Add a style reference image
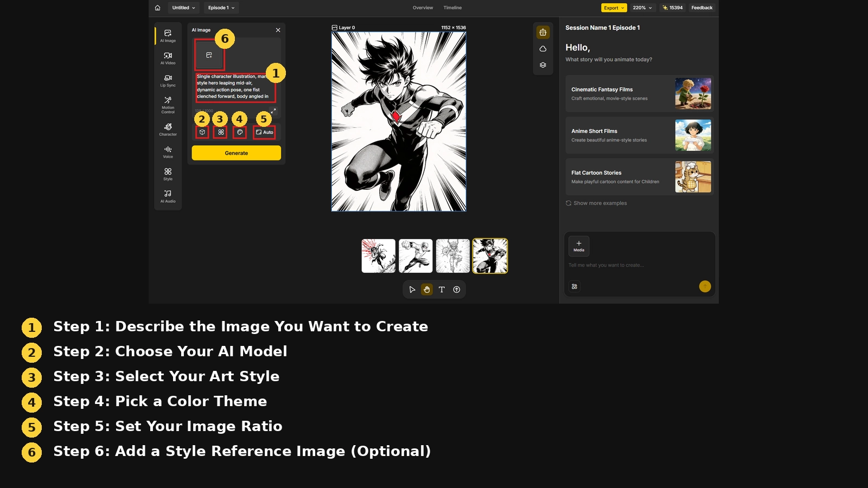This screenshot has height=488, width=868. point(209,55)
